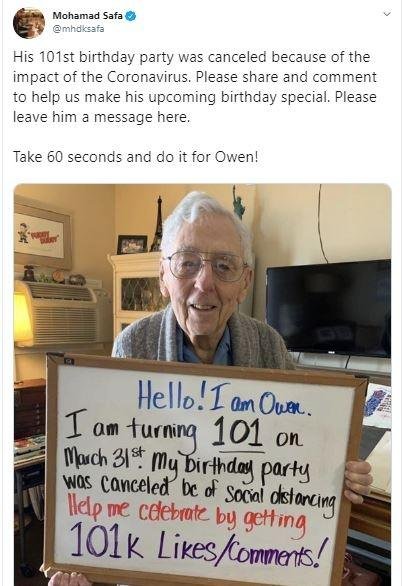Open the Mohamad Safa display name link

[87, 16]
